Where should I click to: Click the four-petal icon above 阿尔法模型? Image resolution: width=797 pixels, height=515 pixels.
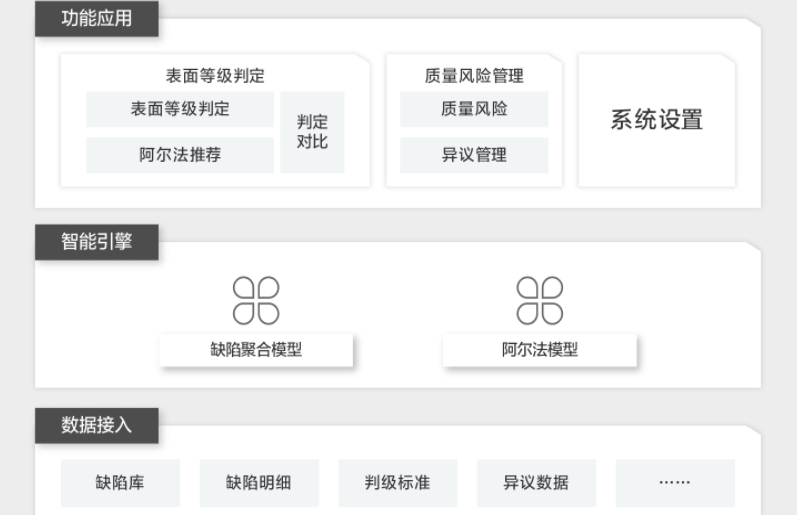(x=540, y=300)
